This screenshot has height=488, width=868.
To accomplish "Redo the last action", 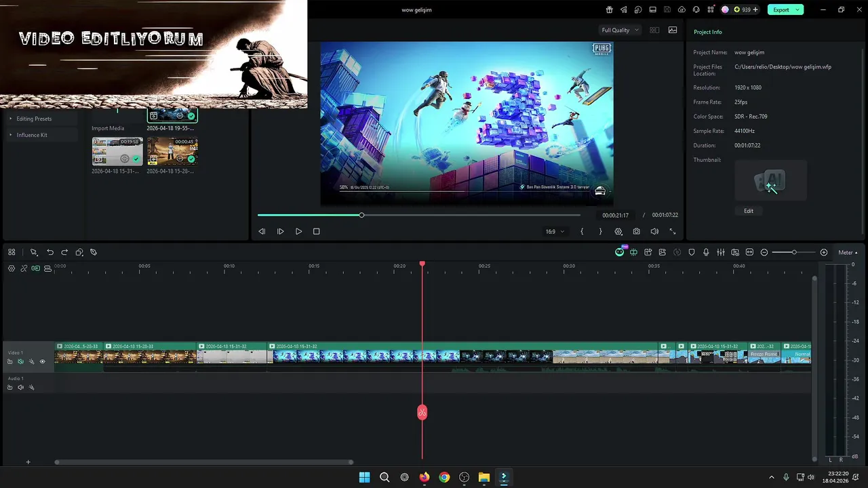I will click(64, 252).
